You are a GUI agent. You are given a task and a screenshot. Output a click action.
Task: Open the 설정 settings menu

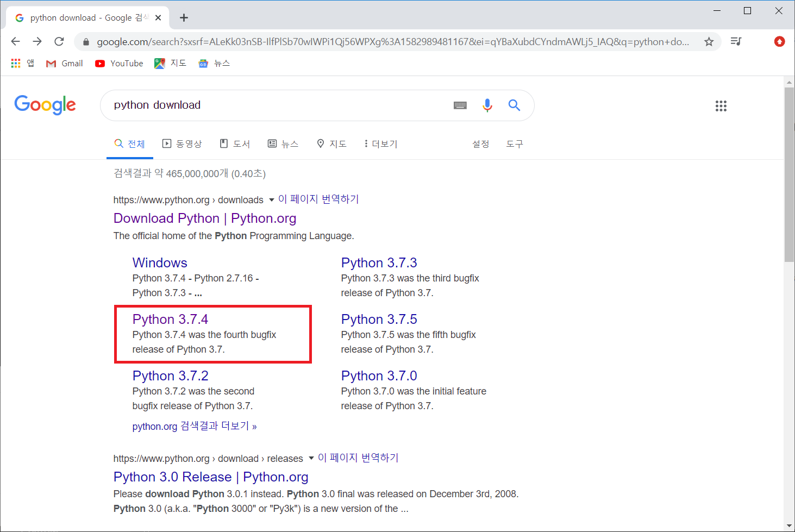481,144
